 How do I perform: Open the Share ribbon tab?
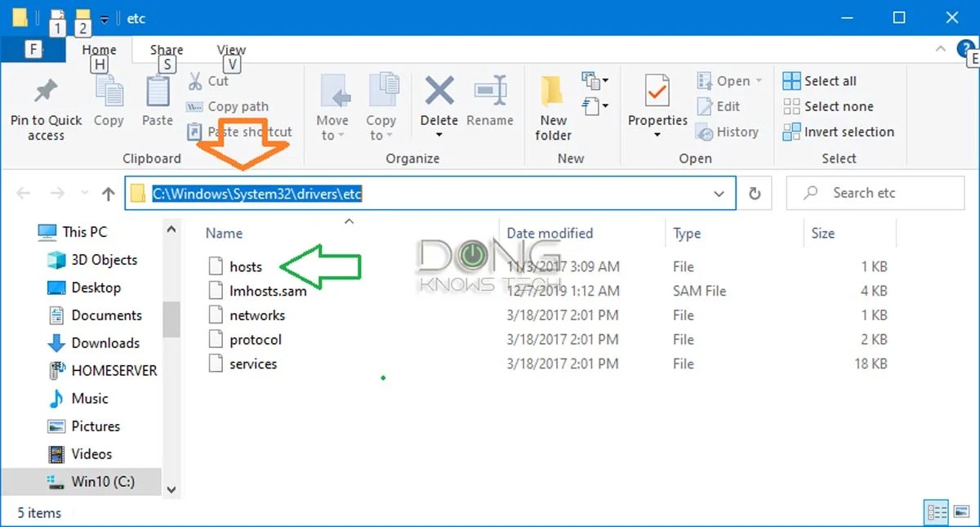pyautogui.click(x=166, y=49)
